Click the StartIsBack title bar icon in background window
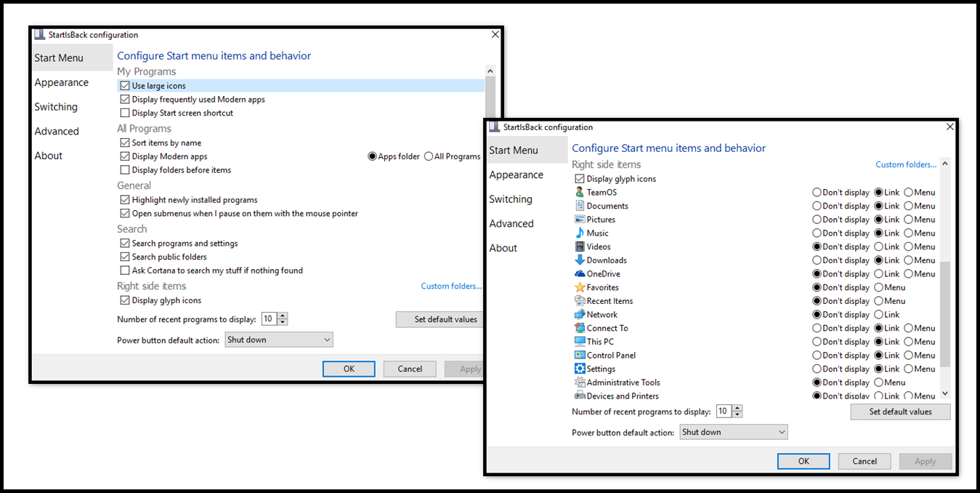This screenshot has height=493, width=980. 40,35
